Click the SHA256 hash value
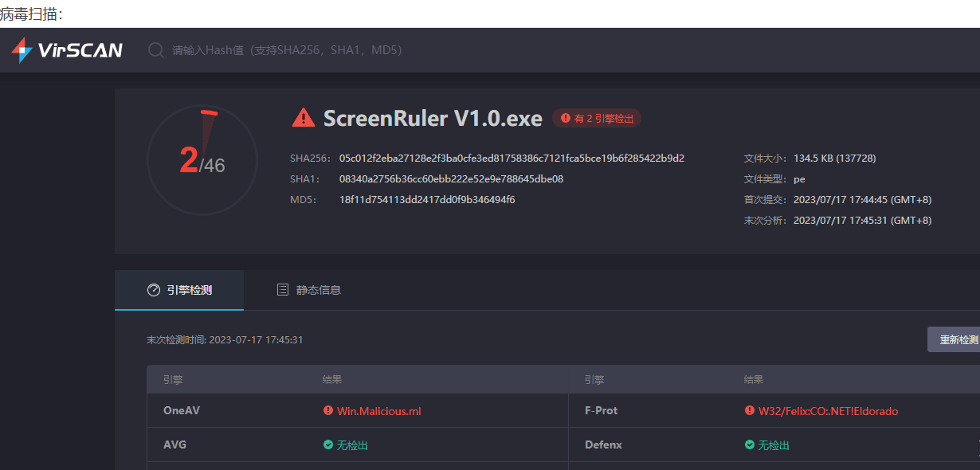 point(512,159)
